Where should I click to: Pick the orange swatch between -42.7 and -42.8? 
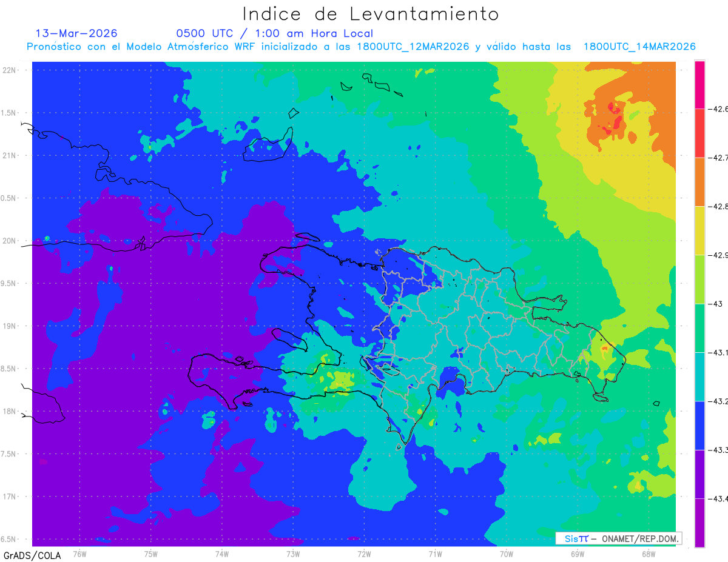699,182
